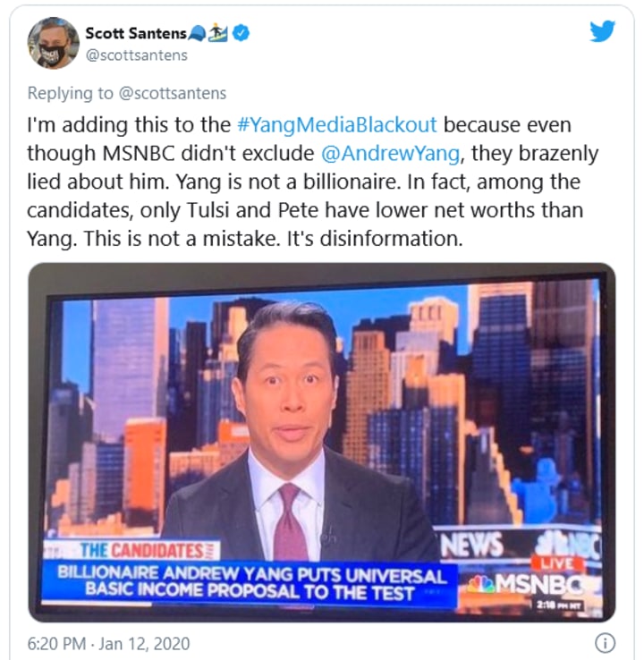The image size is (644, 660).
Task: Open tweet info circle icon
Action: (605, 643)
